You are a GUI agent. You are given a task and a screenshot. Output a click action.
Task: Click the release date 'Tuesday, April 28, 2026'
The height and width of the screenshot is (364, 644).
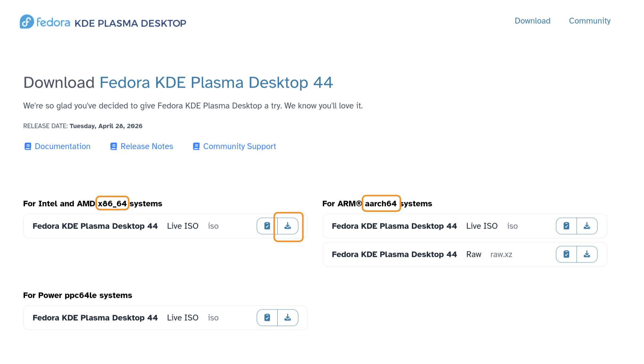(106, 126)
